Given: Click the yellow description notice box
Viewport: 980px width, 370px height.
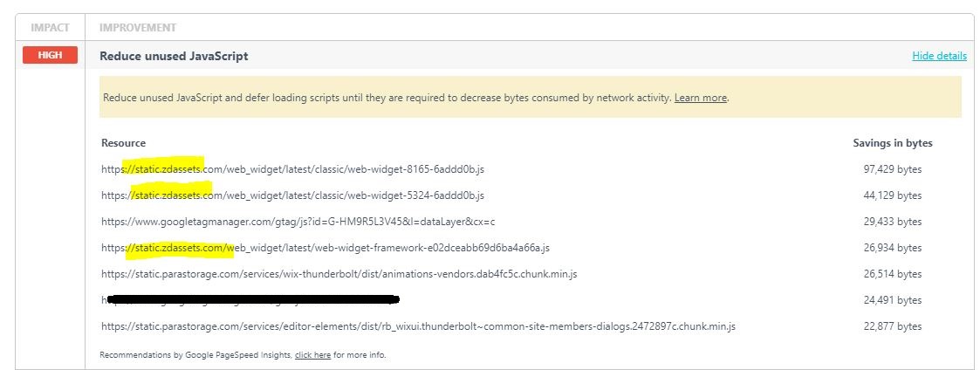Looking at the screenshot, I should pos(530,98).
